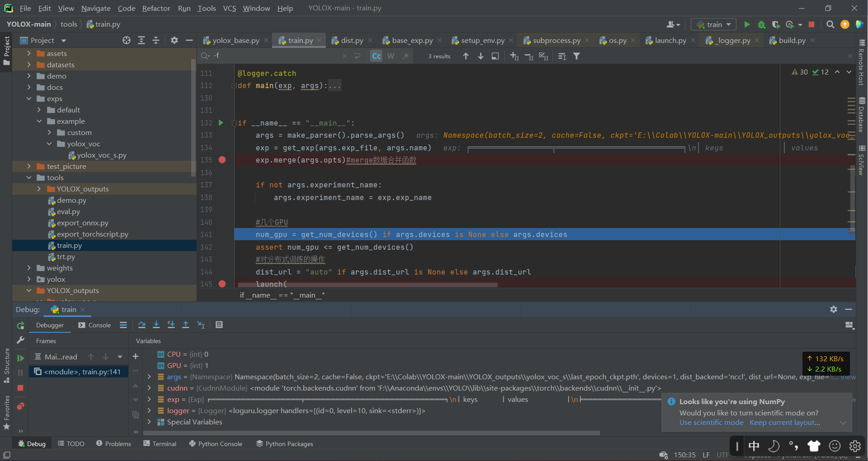Go to previous search occurrence arrow
868x461 pixels.
pyautogui.click(x=466, y=56)
